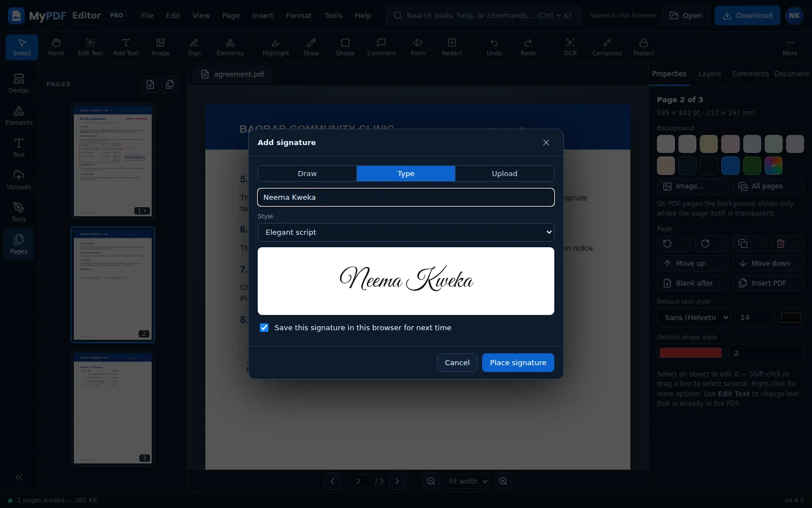Image resolution: width=812 pixels, height=508 pixels.
Task: Open the Fit width zoom dropdown
Action: 467,481
